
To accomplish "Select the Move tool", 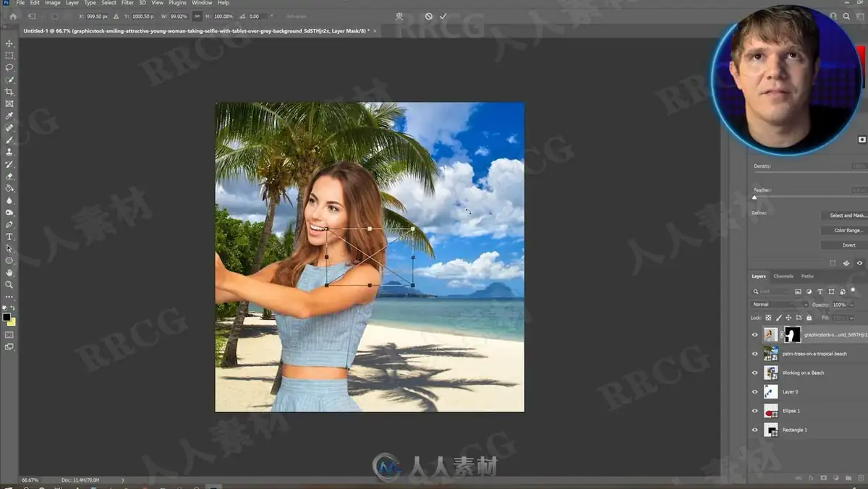I will (x=9, y=43).
